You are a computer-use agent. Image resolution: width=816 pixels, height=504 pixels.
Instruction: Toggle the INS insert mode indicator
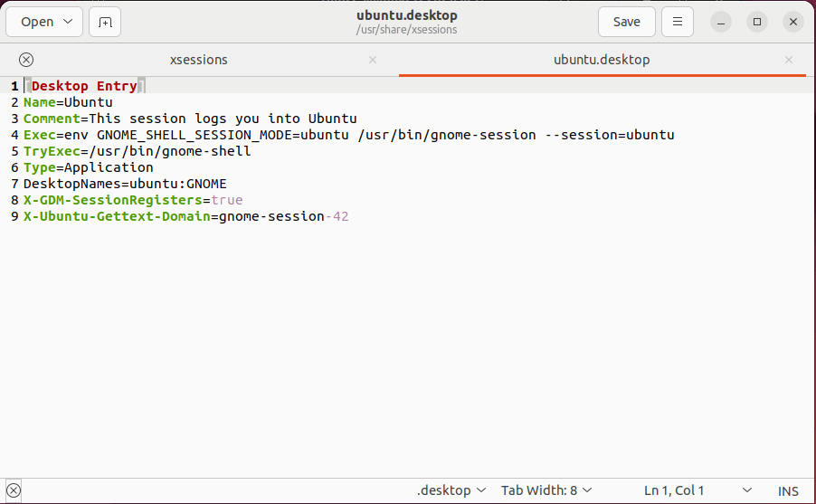(788, 490)
